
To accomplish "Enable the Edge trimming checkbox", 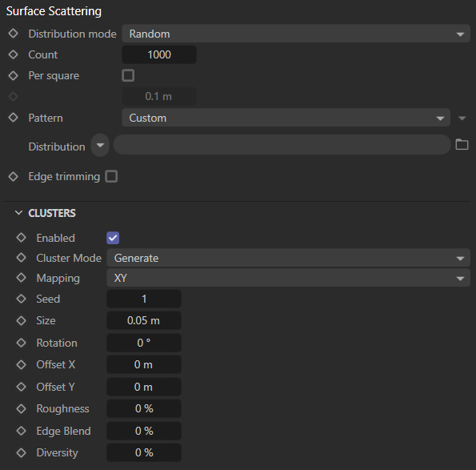I will point(111,176).
